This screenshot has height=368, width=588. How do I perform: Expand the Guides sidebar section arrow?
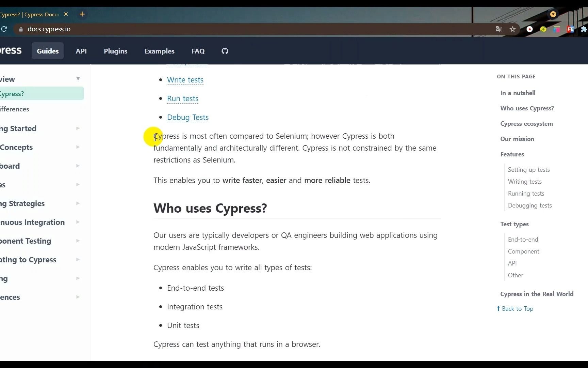click(x=78, y=185)
